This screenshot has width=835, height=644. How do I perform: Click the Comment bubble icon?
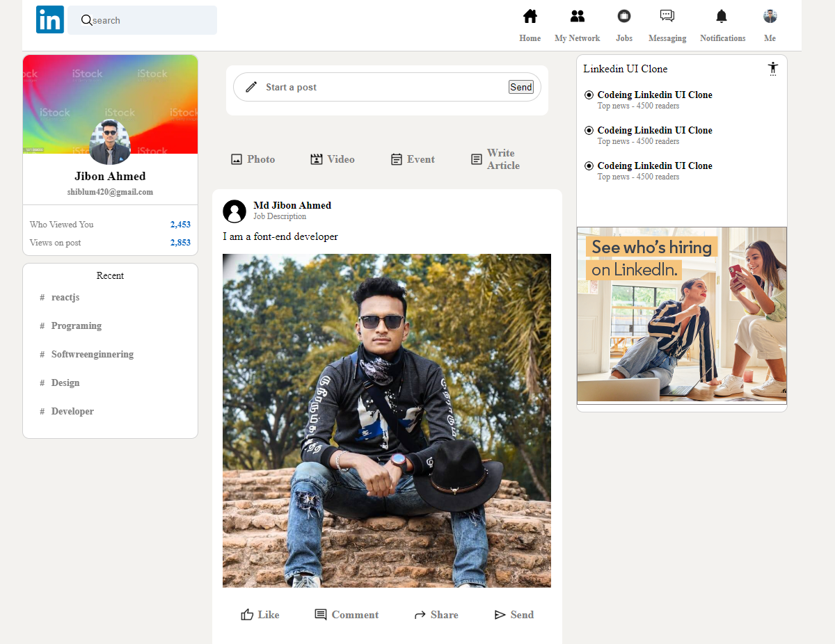click(x=321, y=615)
